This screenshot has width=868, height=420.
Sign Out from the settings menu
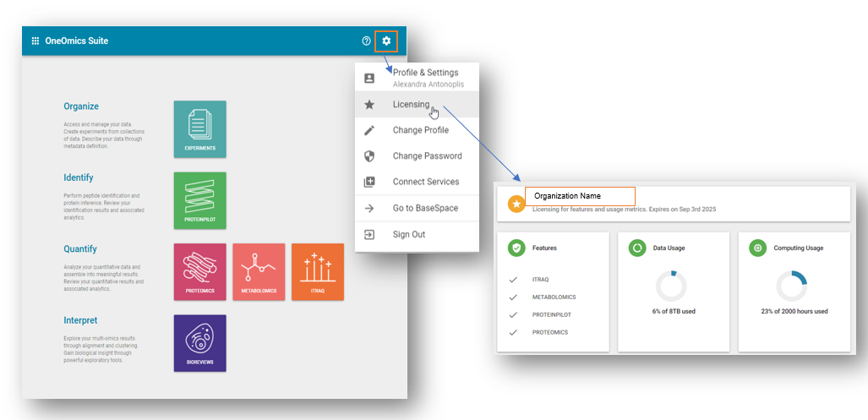408,234
